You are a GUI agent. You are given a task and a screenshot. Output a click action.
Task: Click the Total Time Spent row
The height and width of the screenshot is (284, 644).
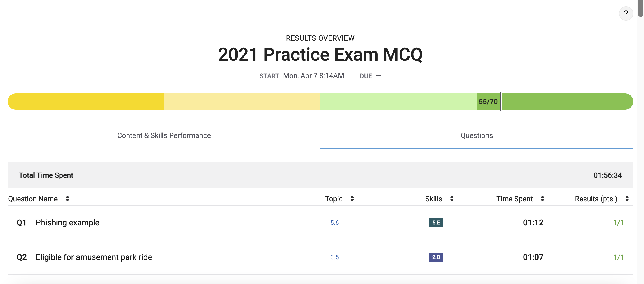[x=320, y=175]
